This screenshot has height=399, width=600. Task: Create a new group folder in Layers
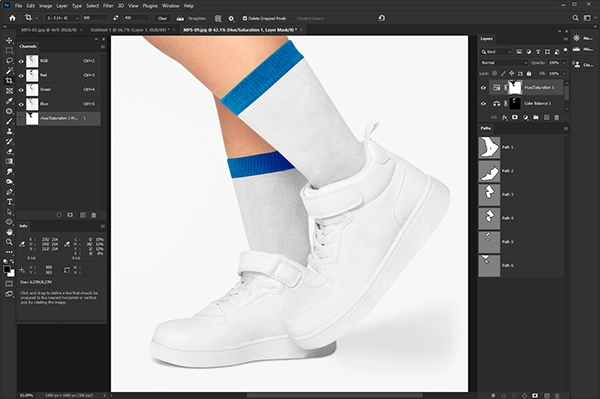click(536, 117)
